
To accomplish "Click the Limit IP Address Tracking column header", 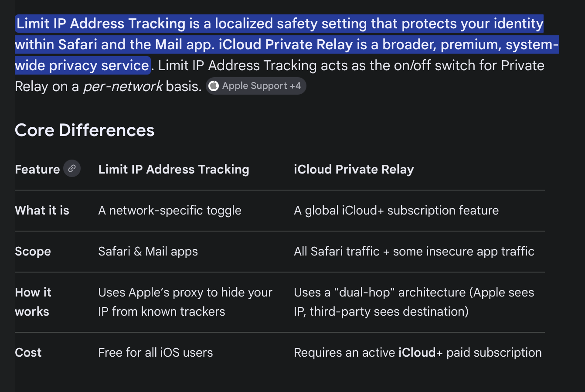I will click(173, 169).
